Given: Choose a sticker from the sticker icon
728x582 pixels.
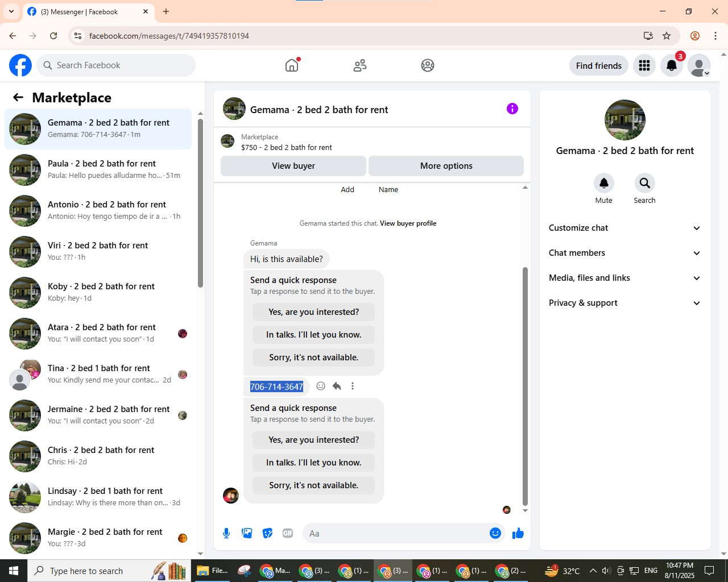Looking at the screenshot, I should point(267,533).
